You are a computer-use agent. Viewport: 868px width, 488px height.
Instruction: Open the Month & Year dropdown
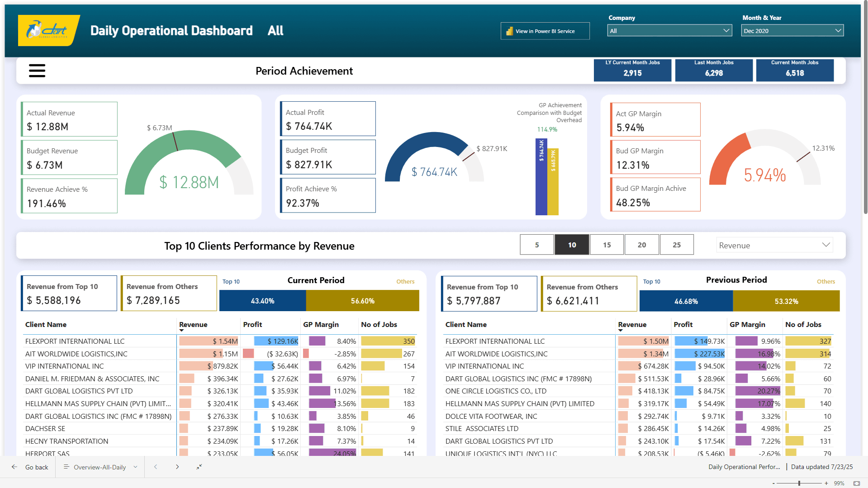tap(792, 31)
